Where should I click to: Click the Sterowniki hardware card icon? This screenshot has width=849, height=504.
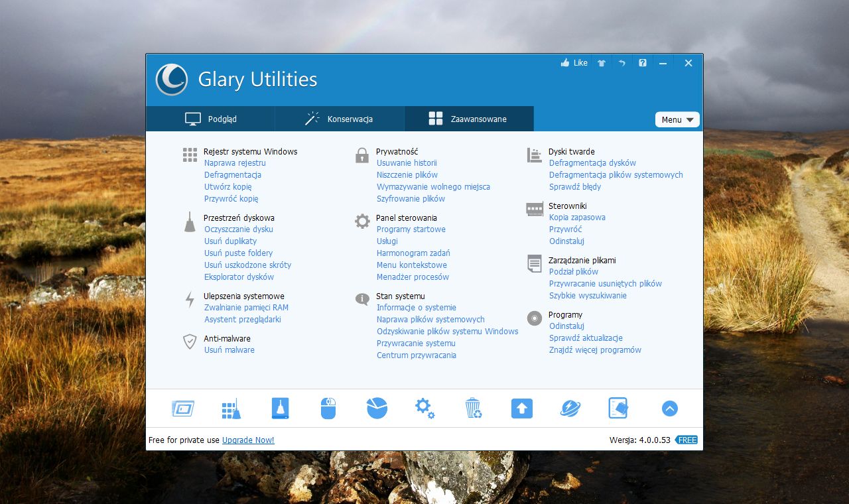pyautogui.click(x=535, y=209)
